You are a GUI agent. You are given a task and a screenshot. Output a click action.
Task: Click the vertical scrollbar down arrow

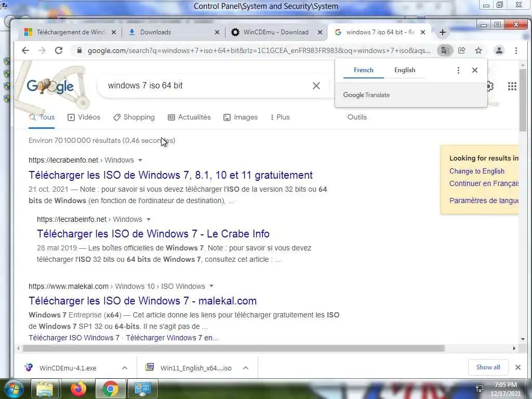pyautogui.click(x=523, y=339)
